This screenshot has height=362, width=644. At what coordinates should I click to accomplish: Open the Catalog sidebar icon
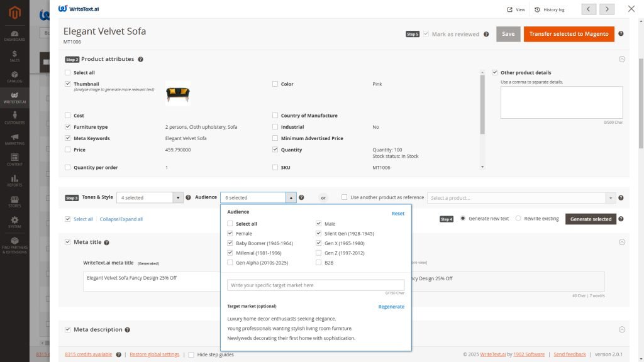[x=14, y=77]
